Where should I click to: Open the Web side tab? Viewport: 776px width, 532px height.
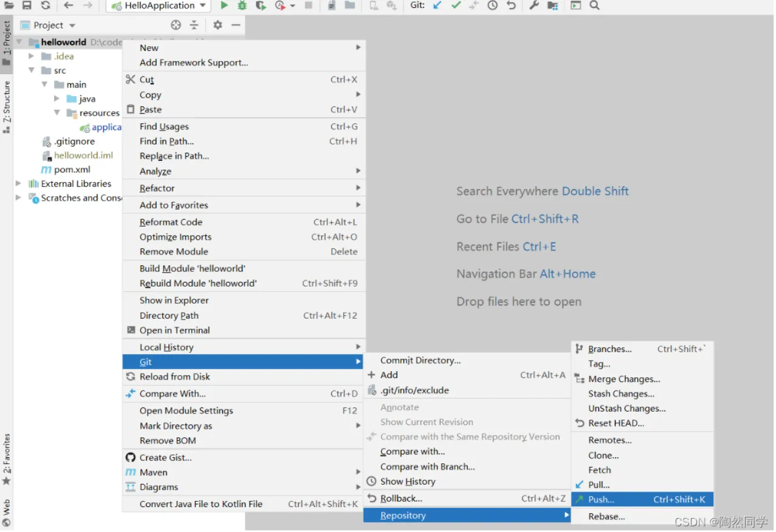(x=7, y=513)
